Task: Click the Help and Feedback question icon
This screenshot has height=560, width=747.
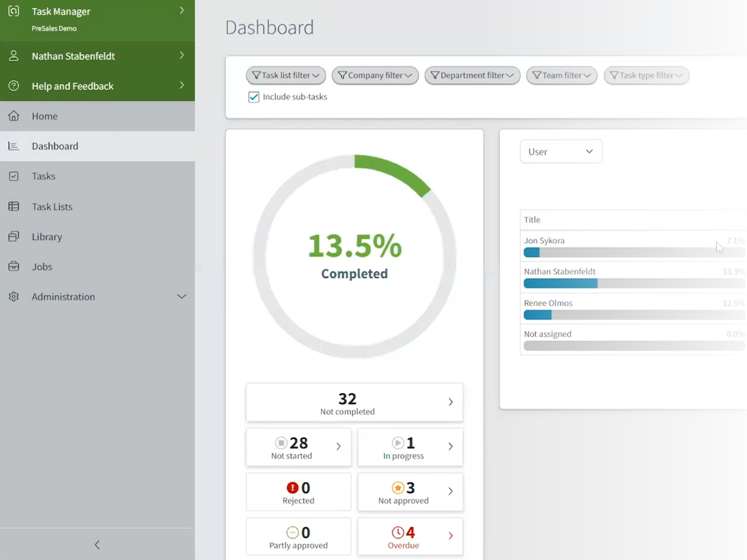Action: 14,86
